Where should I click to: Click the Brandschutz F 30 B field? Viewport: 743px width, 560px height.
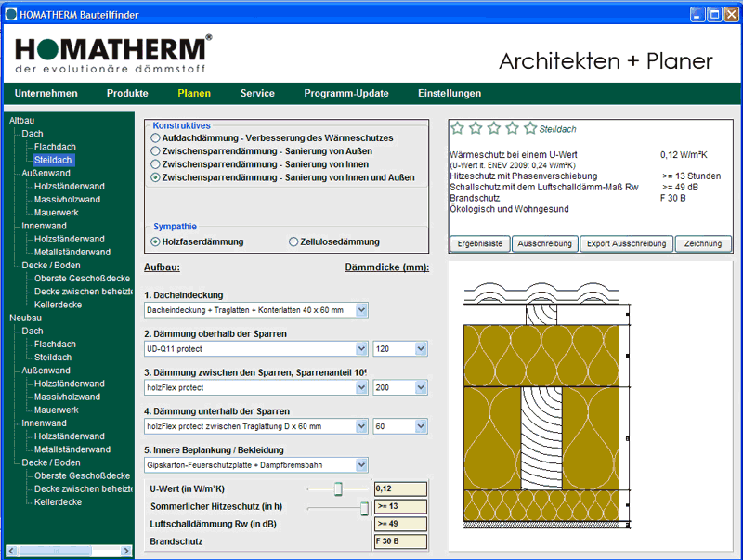[400, 541]
